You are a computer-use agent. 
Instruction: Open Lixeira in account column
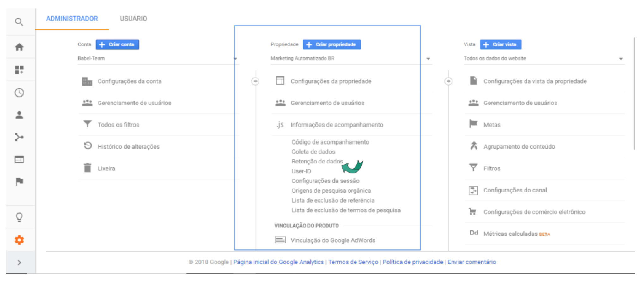click(x=106, y=168)
